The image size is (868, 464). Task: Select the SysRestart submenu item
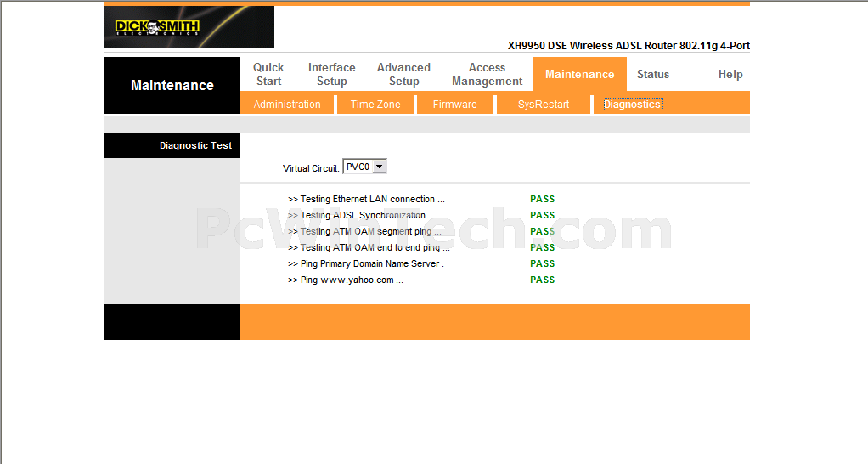(544, 105)
